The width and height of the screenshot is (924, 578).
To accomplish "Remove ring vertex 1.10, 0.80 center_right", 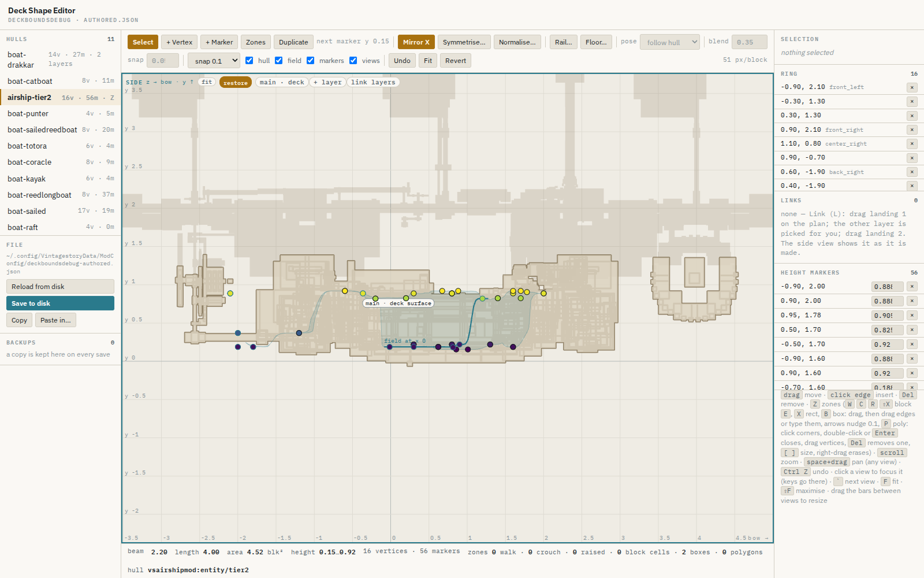I will tap(912, 144).
